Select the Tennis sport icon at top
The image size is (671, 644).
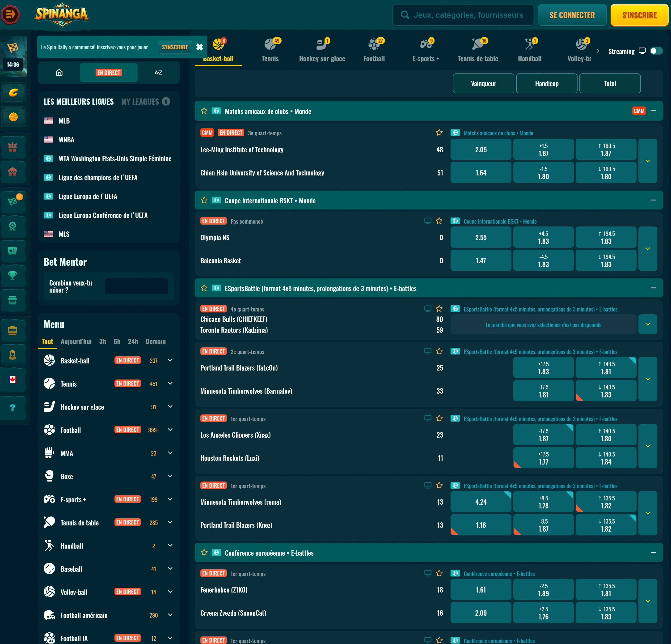click(270, 50)
